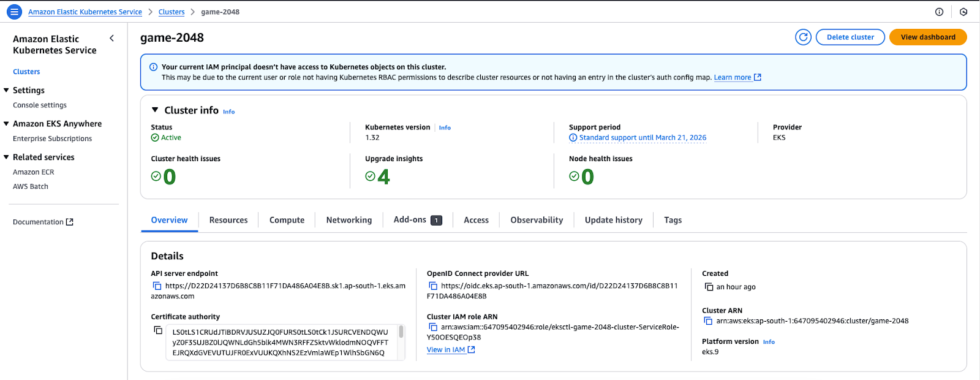
Task: Click the View dashboard button
Action: click(928, 37)
